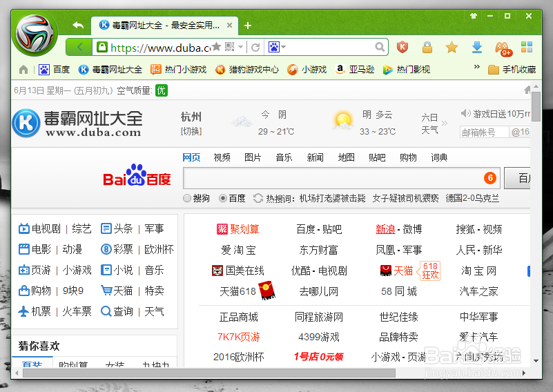Close the 毒霸网址大全 tab
553x392 pixels.
click(x=229, y=26)
